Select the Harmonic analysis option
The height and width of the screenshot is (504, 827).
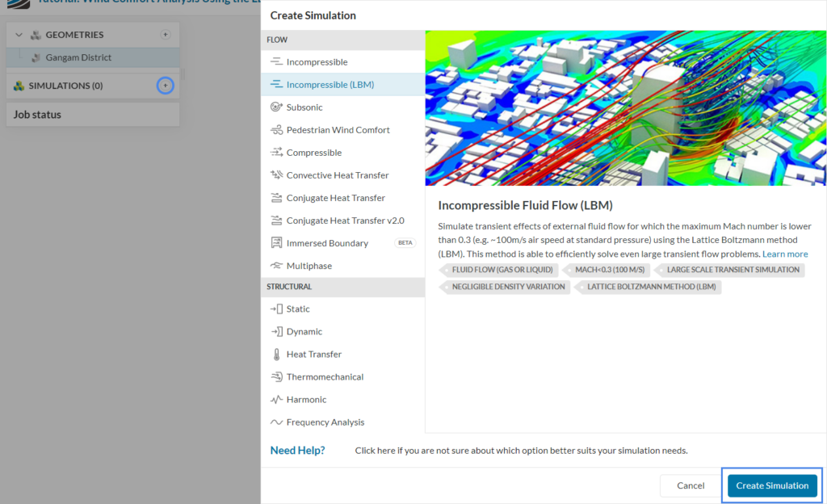tap(303, 399)
